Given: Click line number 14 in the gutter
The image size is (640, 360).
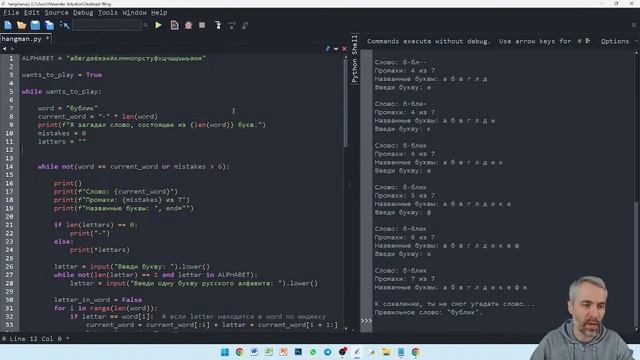Looking at the screenshot, I should tap(9, 167).
